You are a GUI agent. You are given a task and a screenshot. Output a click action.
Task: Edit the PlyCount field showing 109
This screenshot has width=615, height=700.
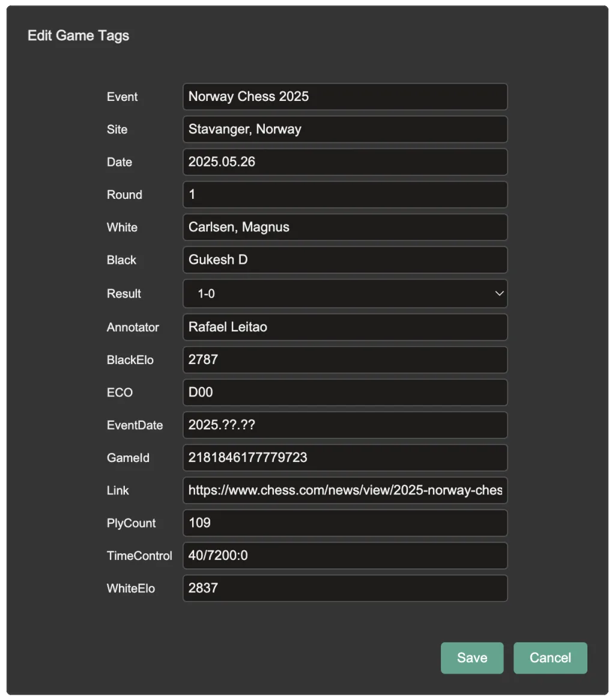(345, 523)
